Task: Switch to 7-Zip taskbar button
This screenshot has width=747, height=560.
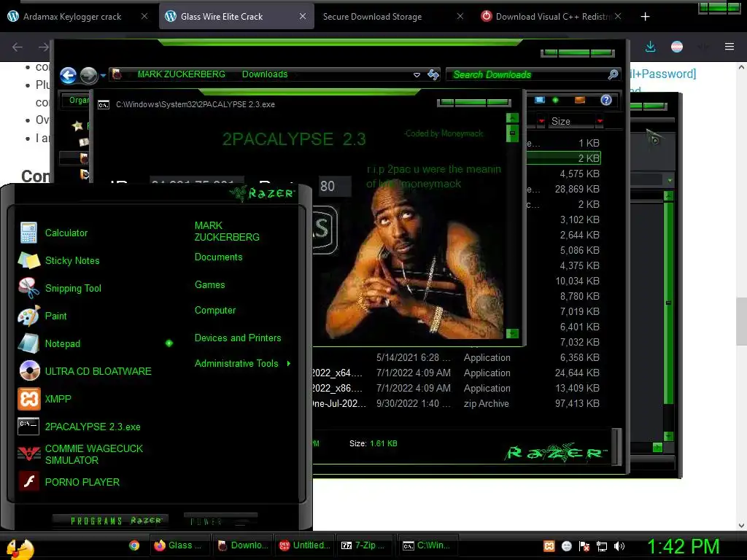Action: (365, 545)
